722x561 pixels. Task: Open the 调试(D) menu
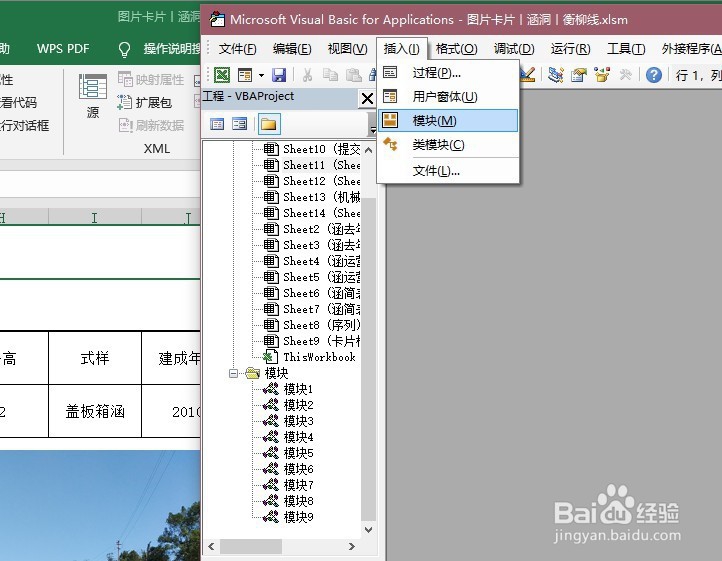coord(514,48)
